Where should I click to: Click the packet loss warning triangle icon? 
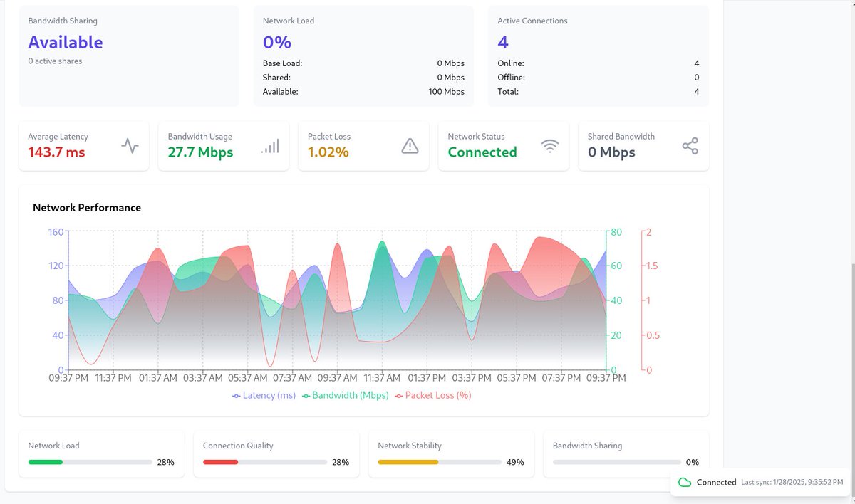coord(410,146)
